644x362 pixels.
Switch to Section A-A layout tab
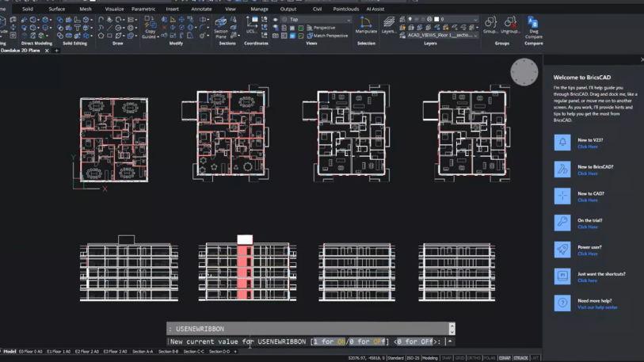[x=143, y=351]
